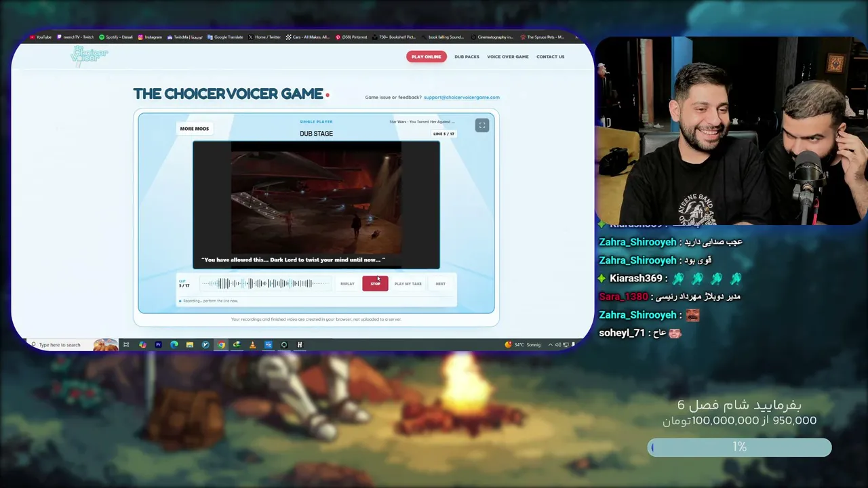Click the recording waveform display
Image resolution: width=868 pixels, height=488 pixels.
tap(265, 284)
